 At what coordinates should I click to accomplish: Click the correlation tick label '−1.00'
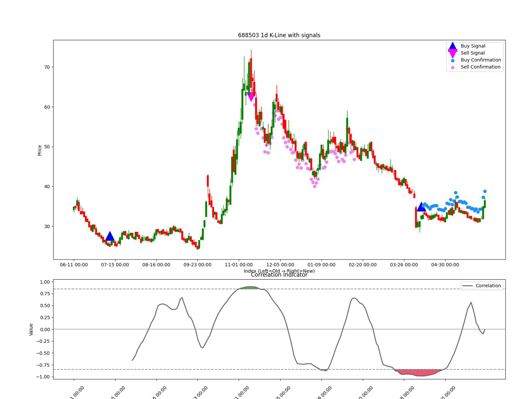click(43, 377)
